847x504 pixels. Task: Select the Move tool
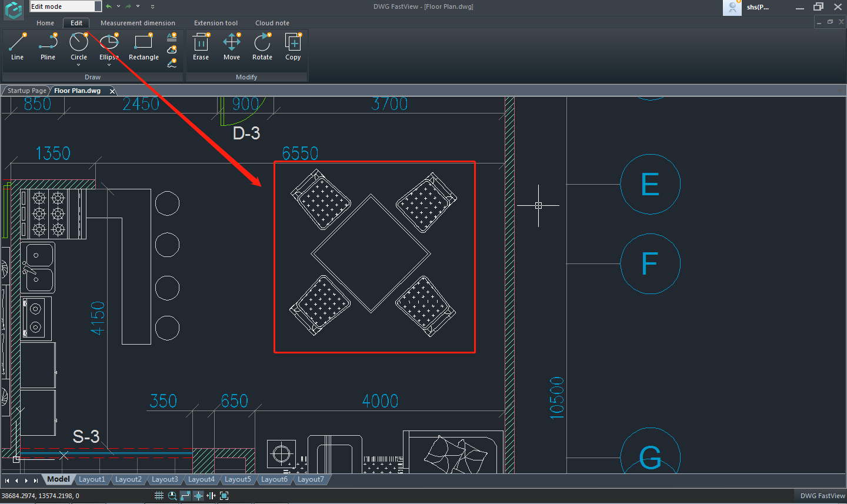click(232, 47)
